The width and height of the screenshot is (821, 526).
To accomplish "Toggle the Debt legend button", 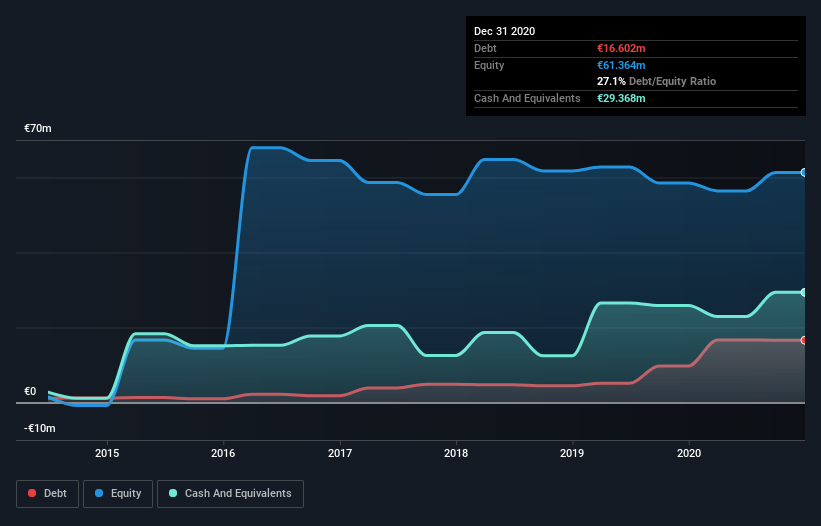I will pos(46,493).
